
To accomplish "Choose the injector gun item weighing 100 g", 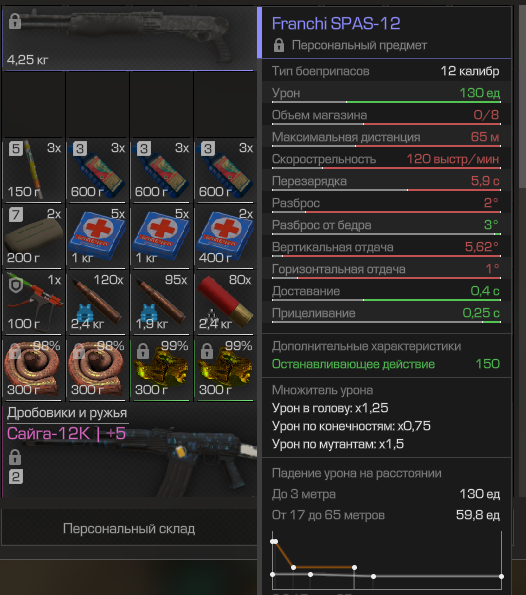I will pos(33,302).
